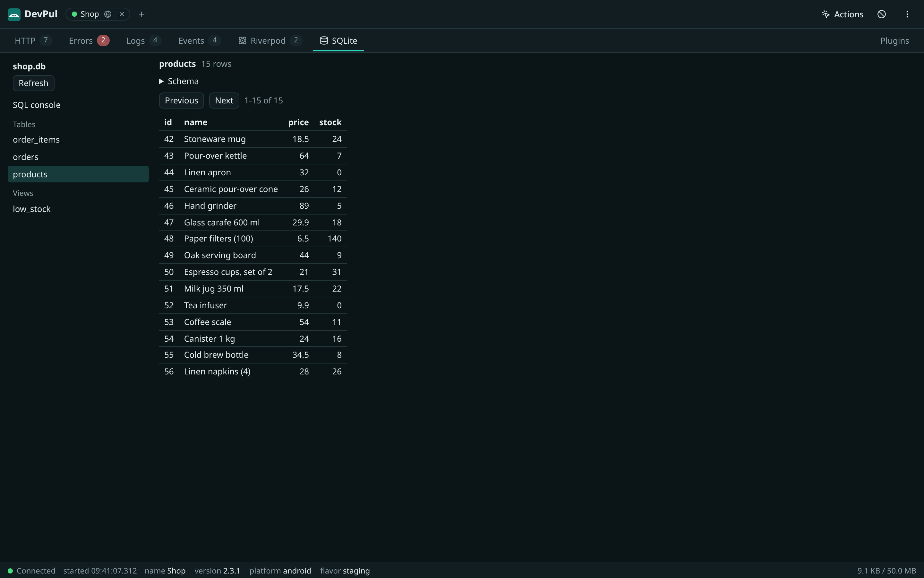Go to the Next page of rows

(224, 101)
